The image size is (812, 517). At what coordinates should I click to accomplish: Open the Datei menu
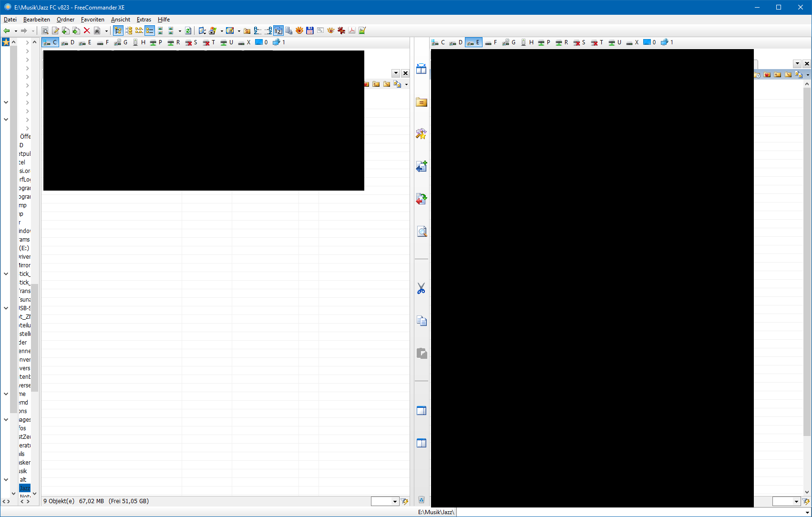point(10,20)
